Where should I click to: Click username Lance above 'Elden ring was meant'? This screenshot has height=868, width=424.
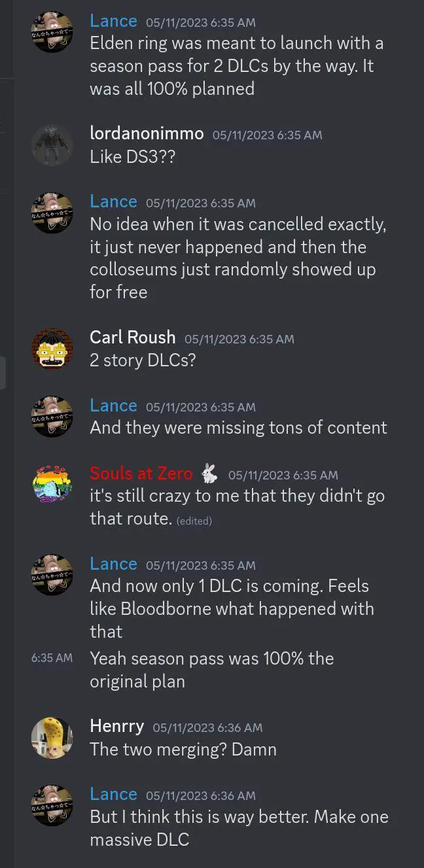pyautogui.click(x=113, y=21)
